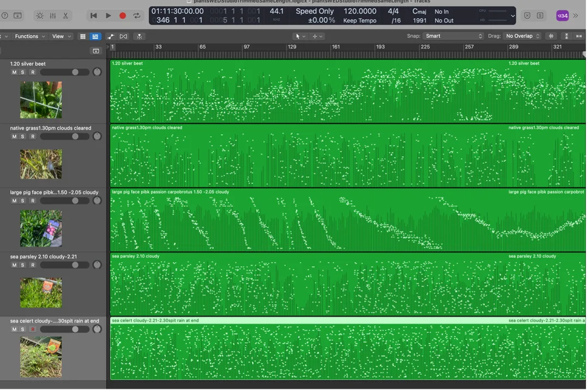
Task: Toggle the Toolbar display button
Action: pyautogui.click(x=17, y=16)
